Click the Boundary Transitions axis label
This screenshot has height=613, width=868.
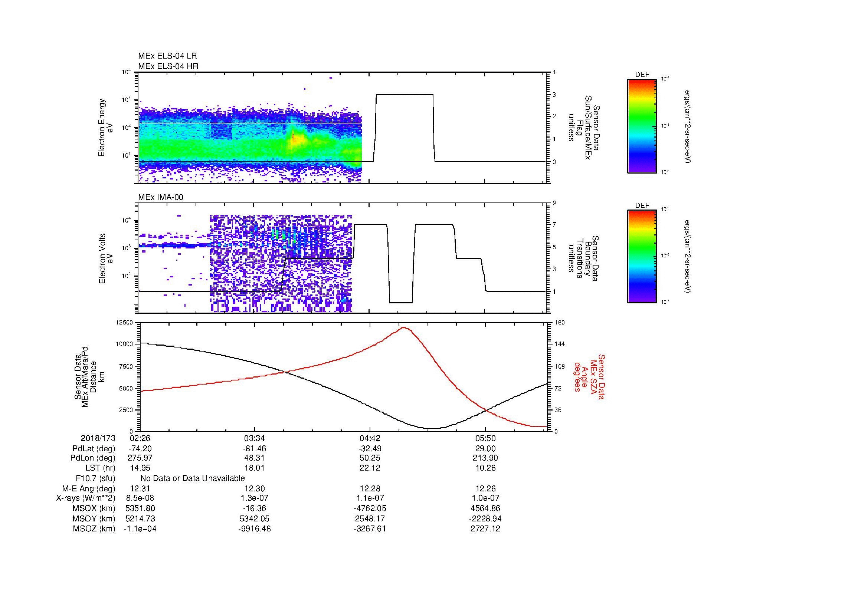pyautogui.click(x=583, y=259)
